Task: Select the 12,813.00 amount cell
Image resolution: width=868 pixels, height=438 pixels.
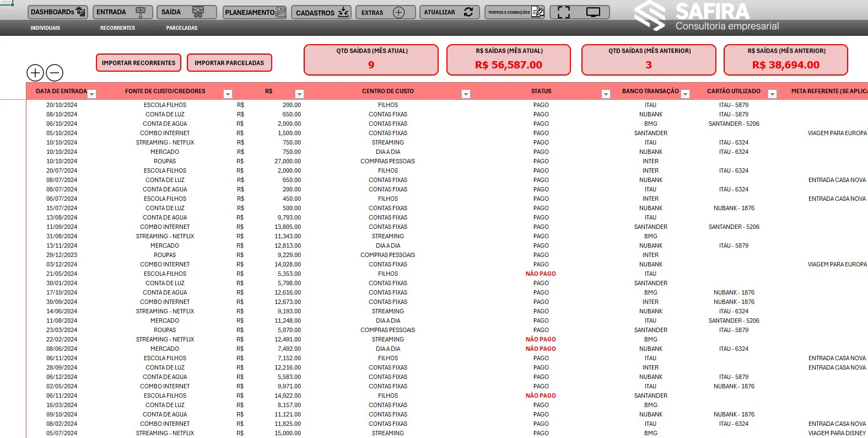Action: 288,245
